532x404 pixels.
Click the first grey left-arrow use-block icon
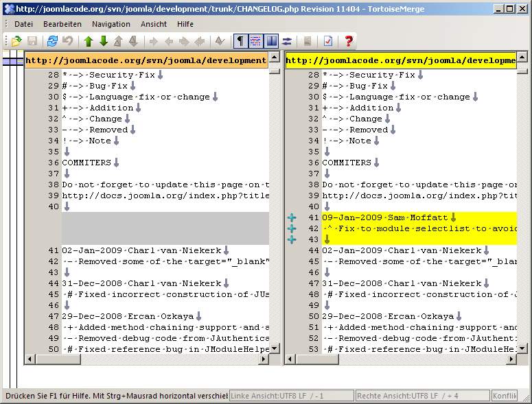coord(169,41)
